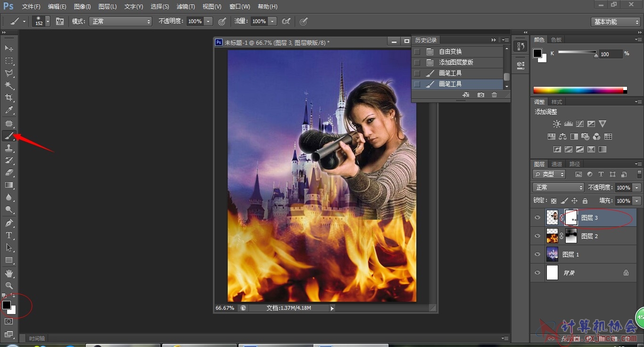Select the Blur tool
The image size is (644, 347).
[9, 197]
